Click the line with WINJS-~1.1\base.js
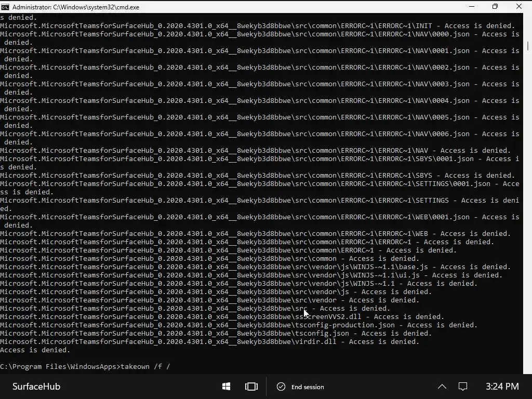The image size is (532, 399). tap(255, 267)
